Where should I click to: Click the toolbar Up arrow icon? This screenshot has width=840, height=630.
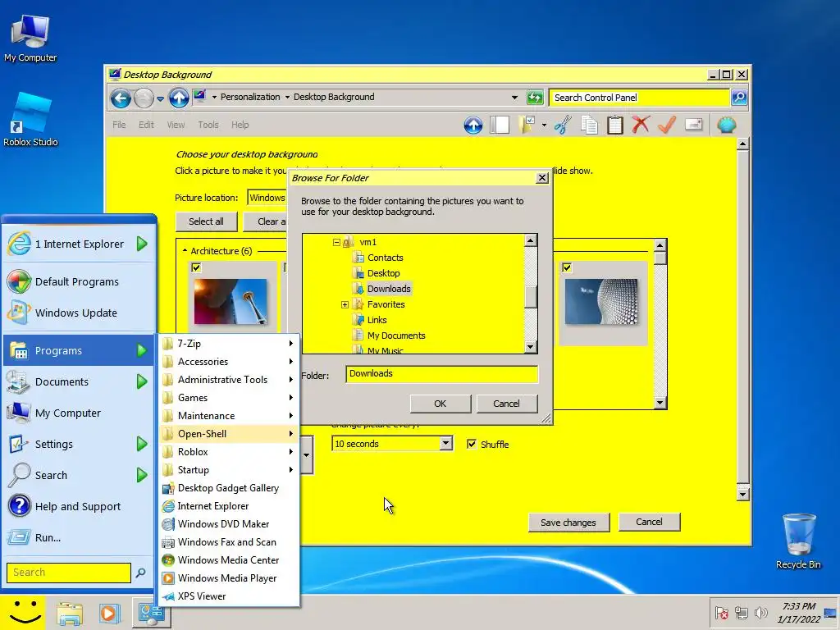point(473,126)
